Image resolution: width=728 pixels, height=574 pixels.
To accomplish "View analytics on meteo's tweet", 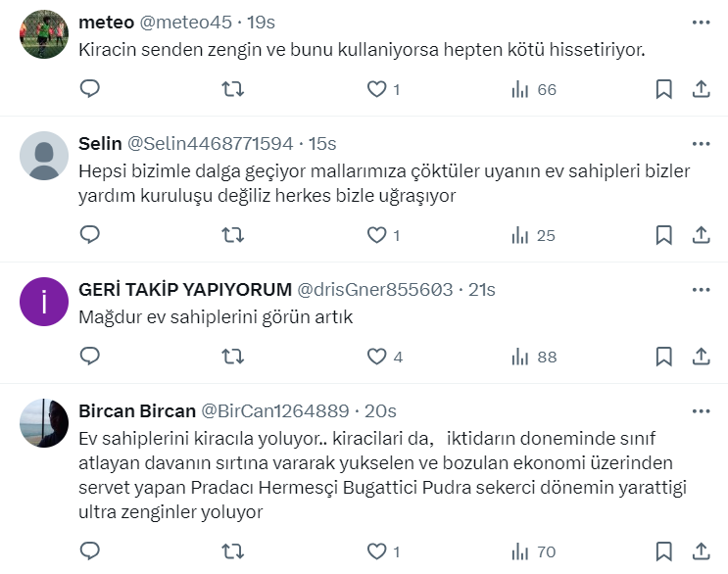I will 534,89.
